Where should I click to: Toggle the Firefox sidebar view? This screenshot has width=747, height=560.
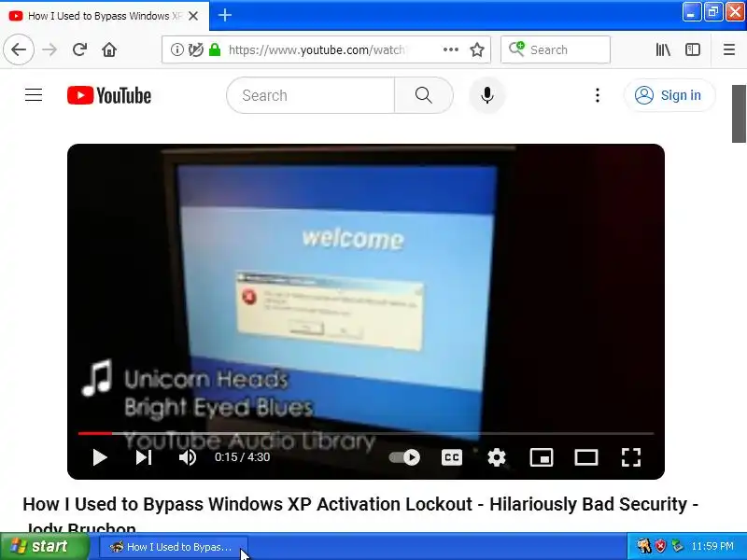point(693,49)
